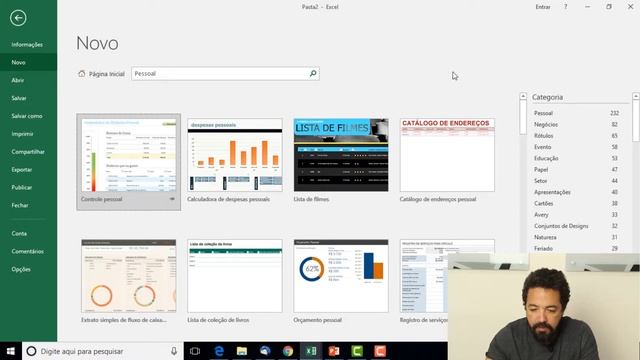Choose the Lista de filmes template
Image resolution: width=640 pixels, height=360 pixels.
pyautogui.click(x=341, y=160)
